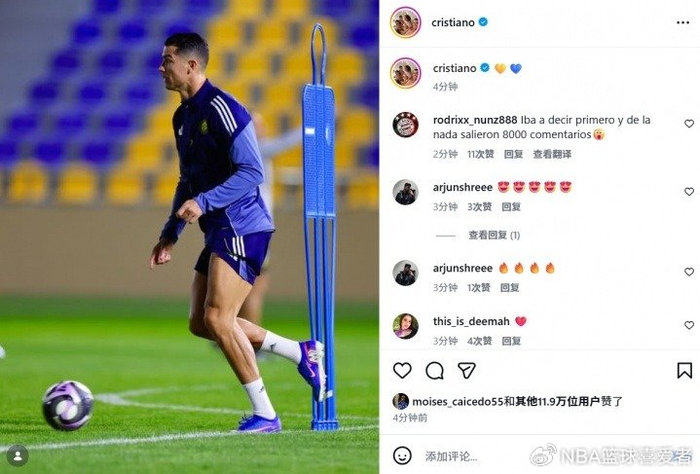Focus the 添加评论 comment input field
This screenshot has height=474, width=700.
(451, 456)
